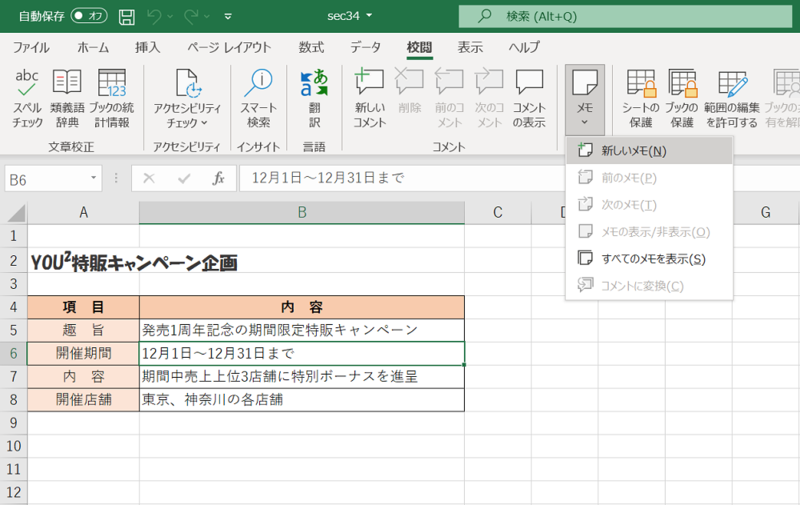Choose 次のメモ(T) menu item
Screen dimensions: 800x505
coord(649,205)
